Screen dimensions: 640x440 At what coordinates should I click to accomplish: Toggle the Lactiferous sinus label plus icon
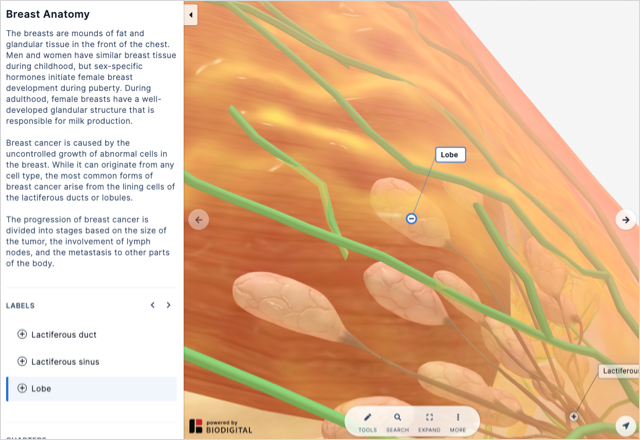[x=22, y=361]
